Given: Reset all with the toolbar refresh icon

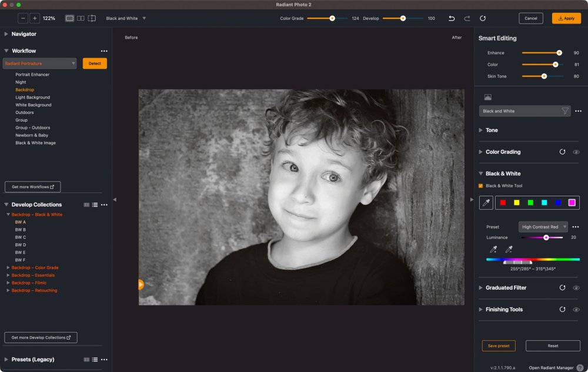Looking at the screenshot, I should 483,18.
